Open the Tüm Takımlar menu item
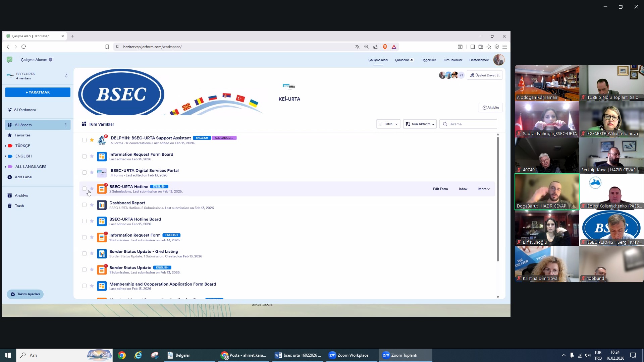The width and height of the screenshot is (644, 362). tap(452, 60)
